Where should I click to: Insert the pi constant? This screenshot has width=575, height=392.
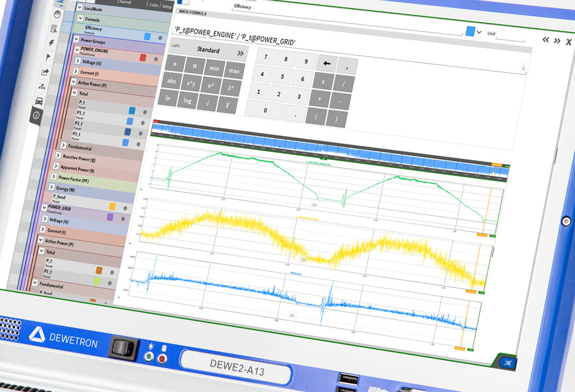pyautogui.click(x=195, y=66)
